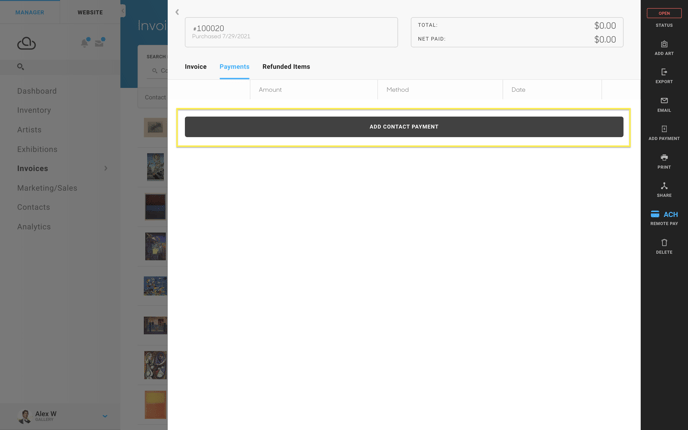688x430 pixels.
Task: Switch to the Payments tab
Action: point(234,67)
